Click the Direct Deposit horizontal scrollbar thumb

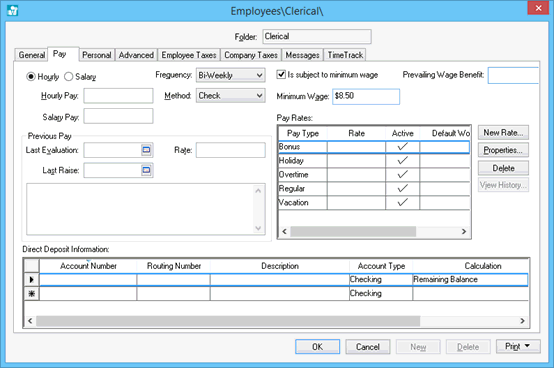click(228, 321)
